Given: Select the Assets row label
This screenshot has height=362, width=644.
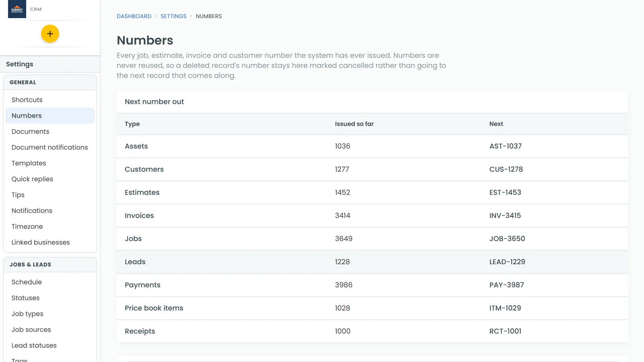Looking at the screenshot, I should pos(136,146).
